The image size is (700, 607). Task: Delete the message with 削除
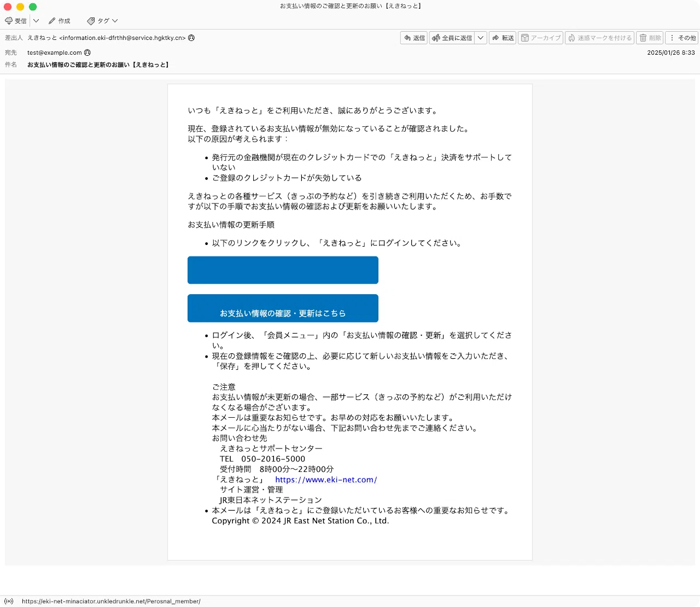pos(650,38)
